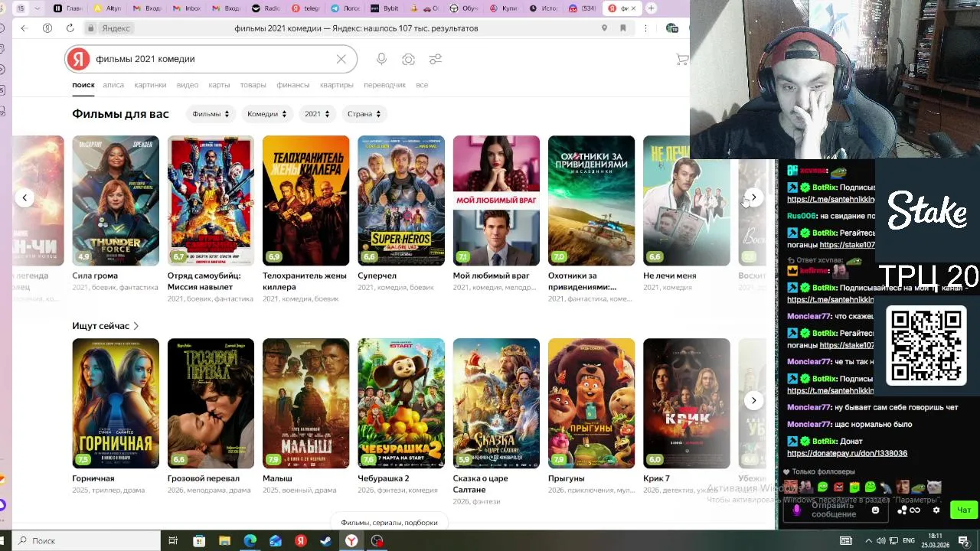Click the search query input field
The height and width of the screenshot is (551, 980).
[211, 59]
